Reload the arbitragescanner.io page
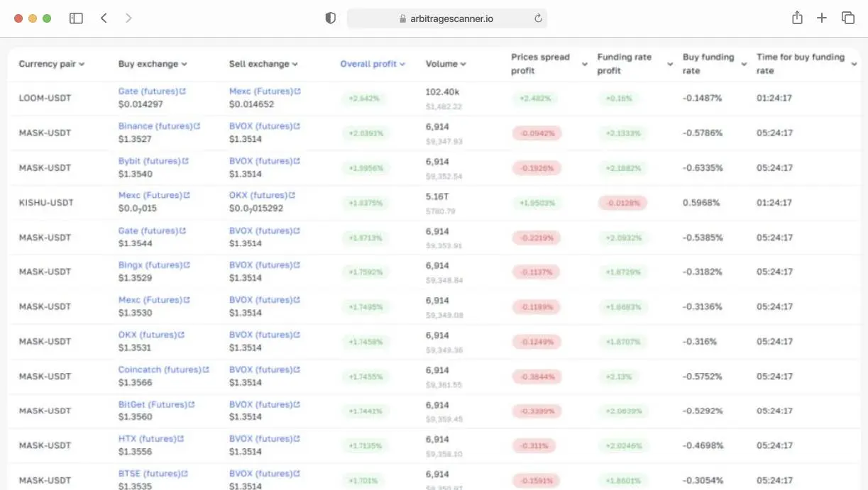 coord(538,18)
